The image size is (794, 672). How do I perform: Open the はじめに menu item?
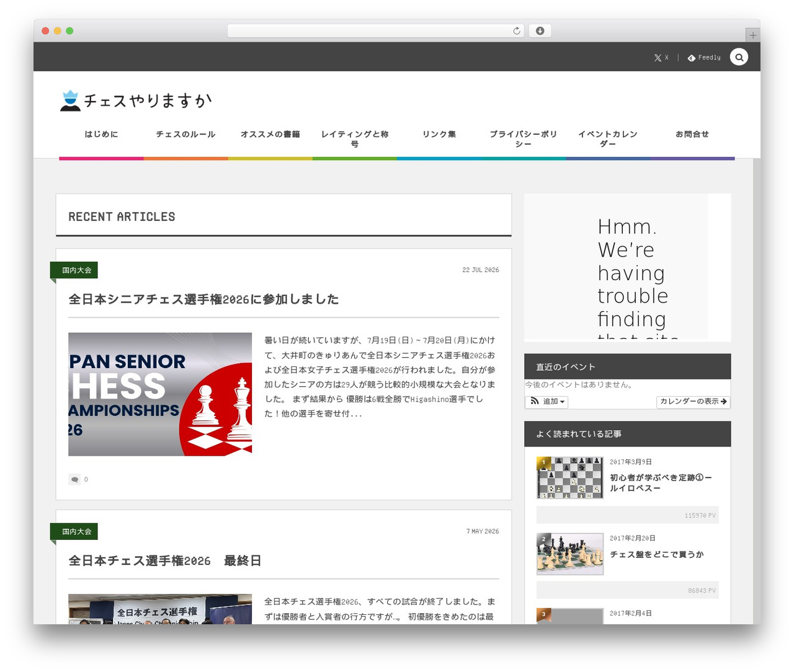click(101, 135)
